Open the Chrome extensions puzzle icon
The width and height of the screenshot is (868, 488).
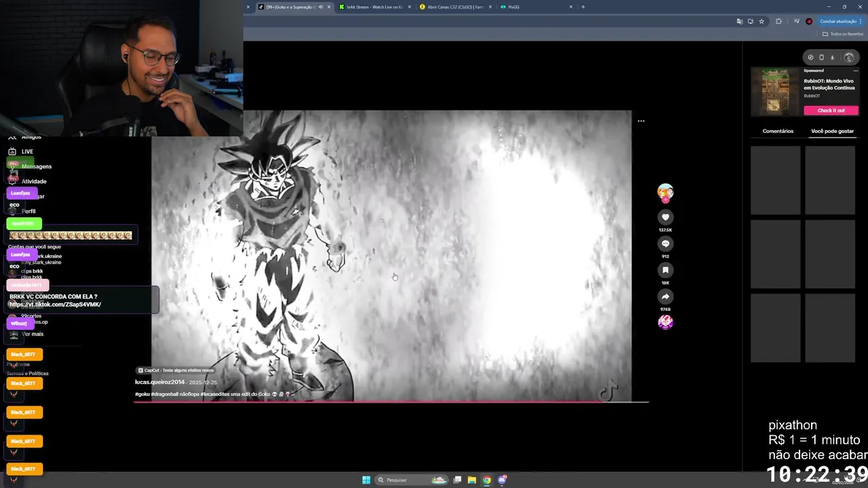pos(778,21)
